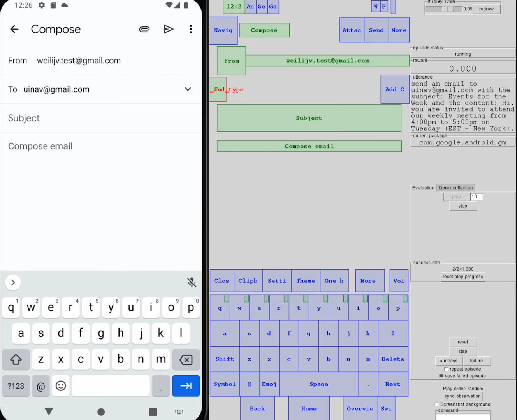
Task: Click the reward value 0.000
Action: 463,69
